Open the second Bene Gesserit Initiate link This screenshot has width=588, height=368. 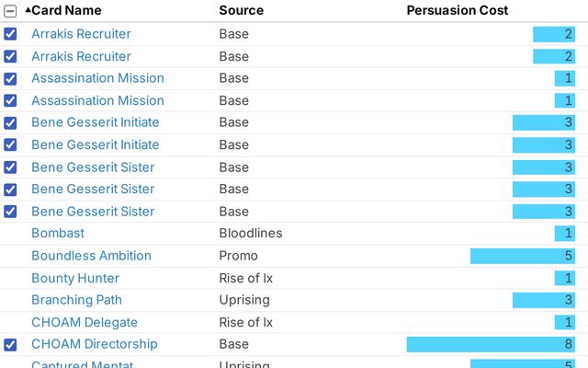(x=95, y=144)
